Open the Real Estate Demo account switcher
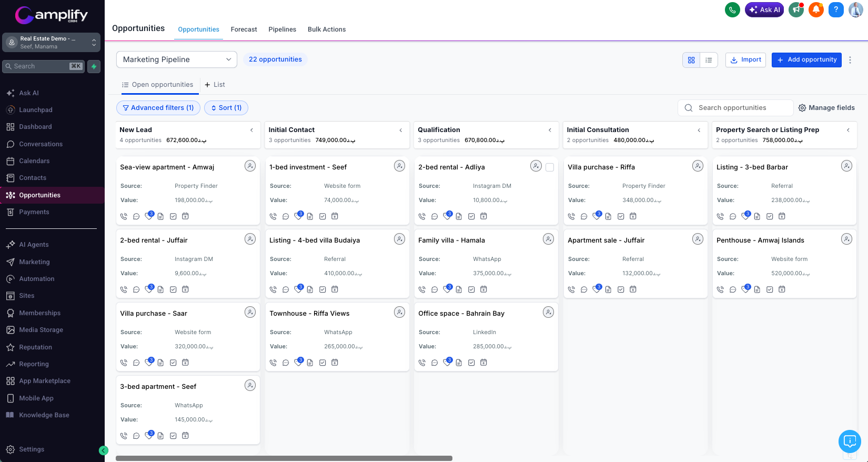The height and width of the screenshot is (462, 868). 51,43
